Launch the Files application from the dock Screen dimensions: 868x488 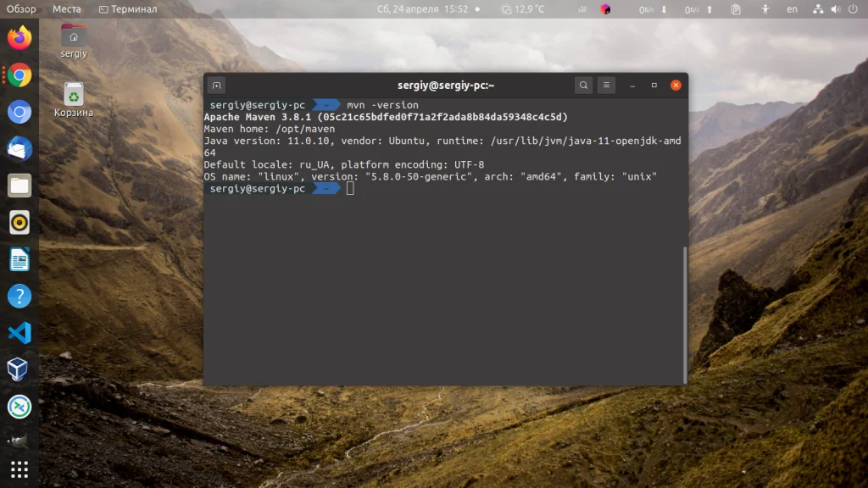[x=19, y=186]
